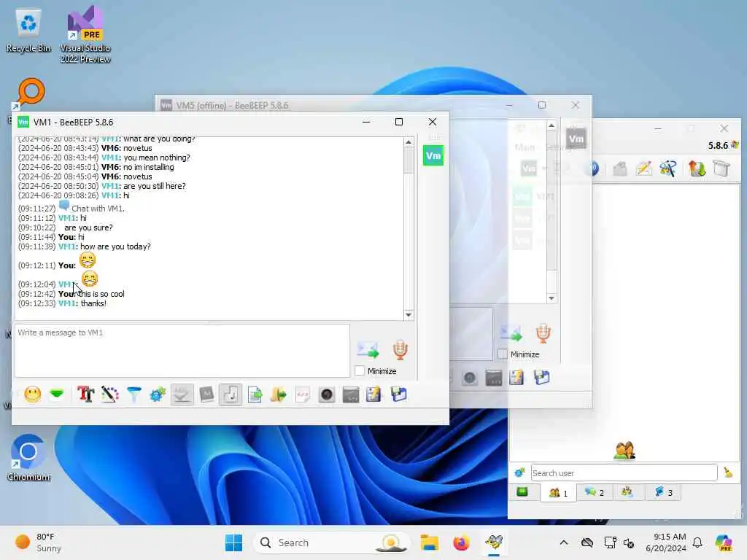Open the groups tab in main window
The height and width of the screenshot is (560, 747).
[x=627, y=492]
